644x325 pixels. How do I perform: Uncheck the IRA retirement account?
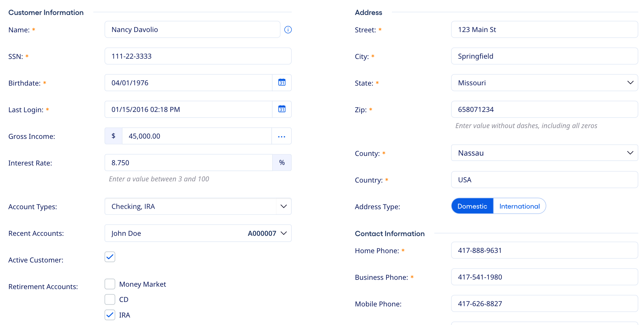coord(110,315)
